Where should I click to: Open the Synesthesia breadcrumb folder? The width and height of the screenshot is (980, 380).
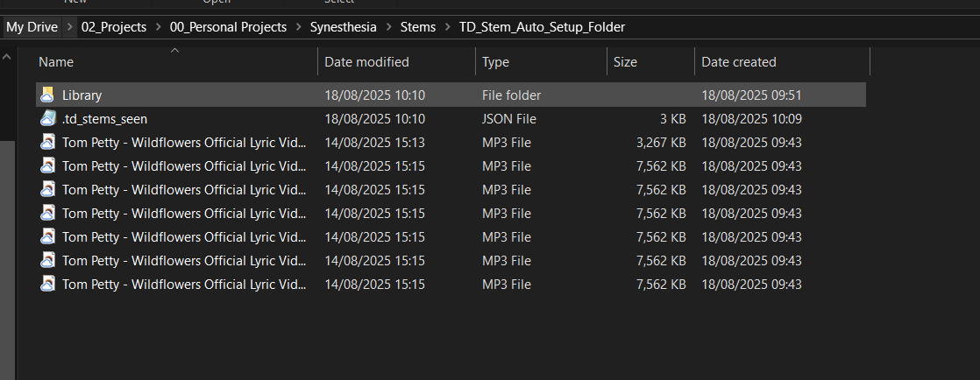pyautogui.click(x=343, y=27)
